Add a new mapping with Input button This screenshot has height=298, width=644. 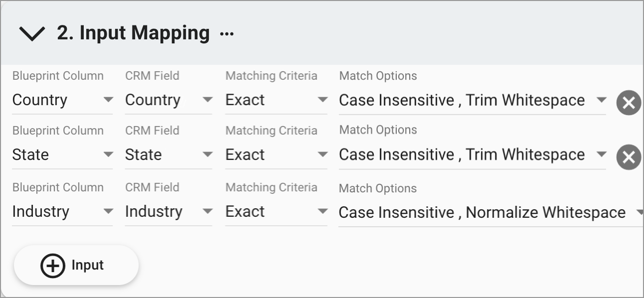point(76,265)
